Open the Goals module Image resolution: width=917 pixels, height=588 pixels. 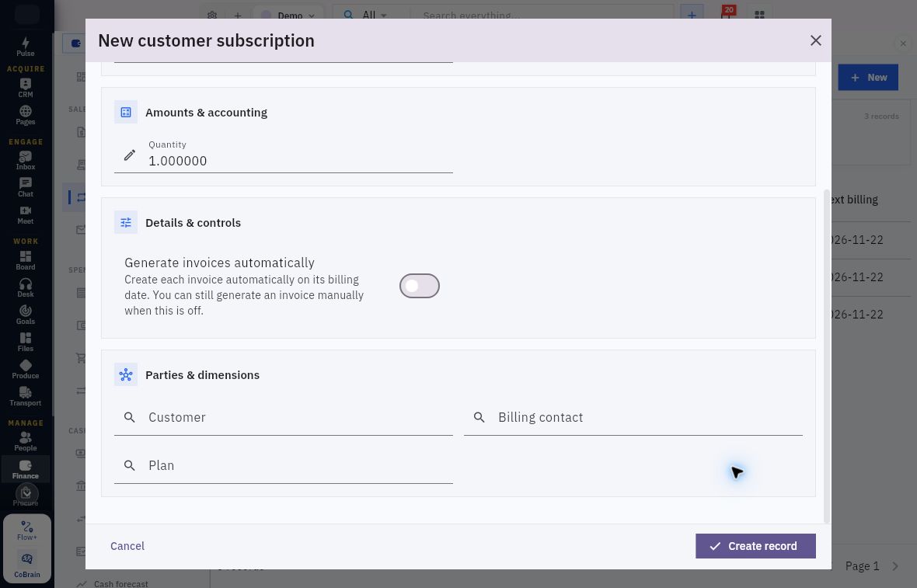[x=25, y=315]
